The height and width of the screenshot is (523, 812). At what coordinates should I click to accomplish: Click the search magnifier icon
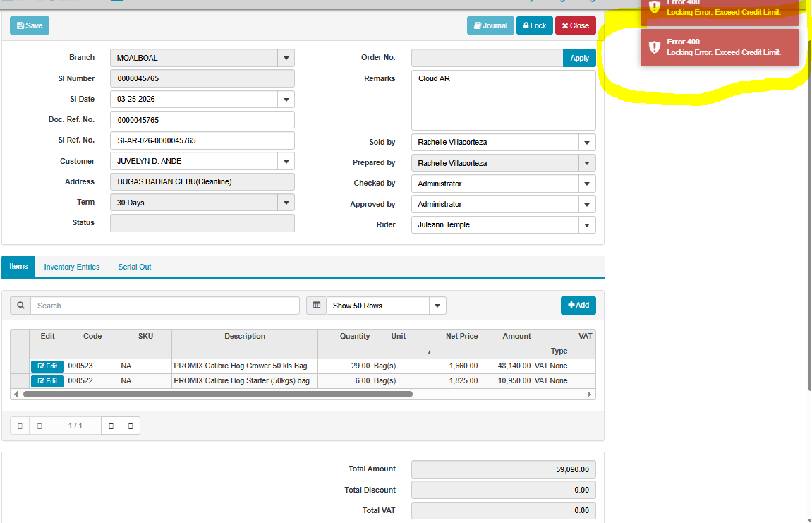click(x=20, y=306)
